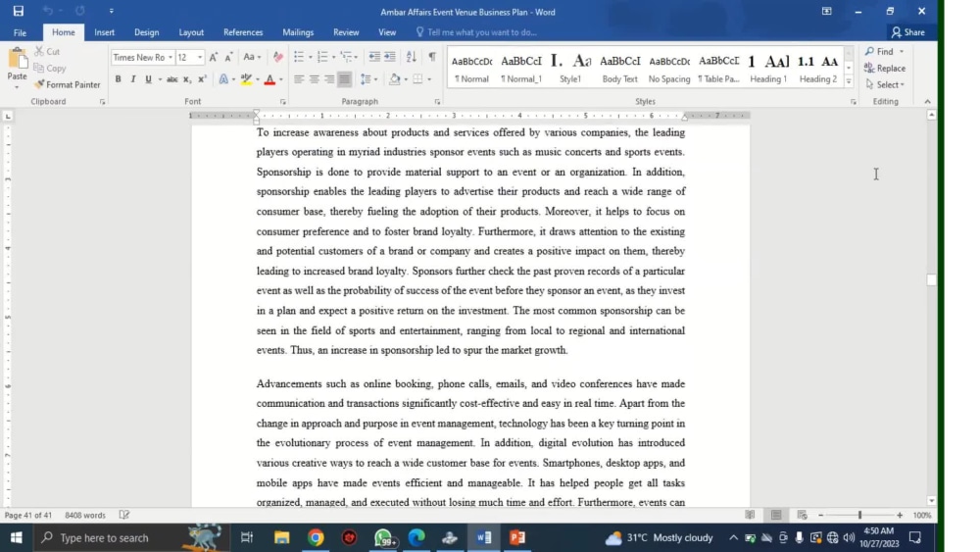This screenshot has width=980, height=552.
Task: Click the zoom slider handle
Action: pyautogui.click(x=860, y=515)
